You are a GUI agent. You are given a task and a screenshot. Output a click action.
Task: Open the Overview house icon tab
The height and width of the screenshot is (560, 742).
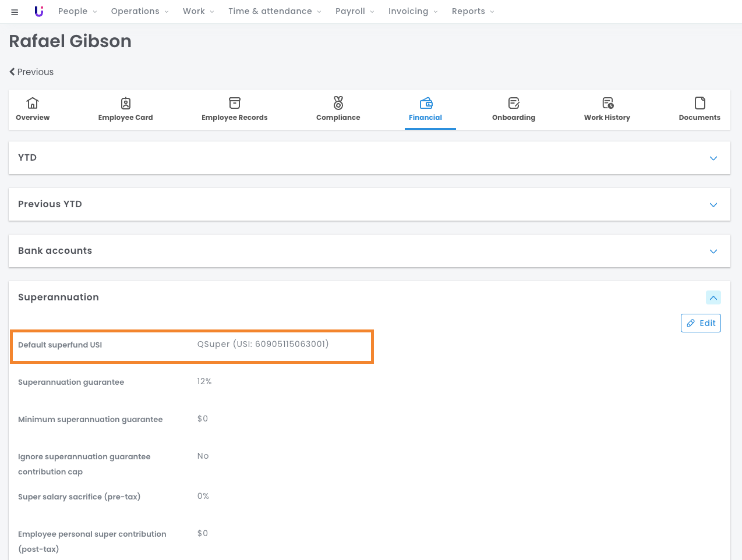[33, 103]
